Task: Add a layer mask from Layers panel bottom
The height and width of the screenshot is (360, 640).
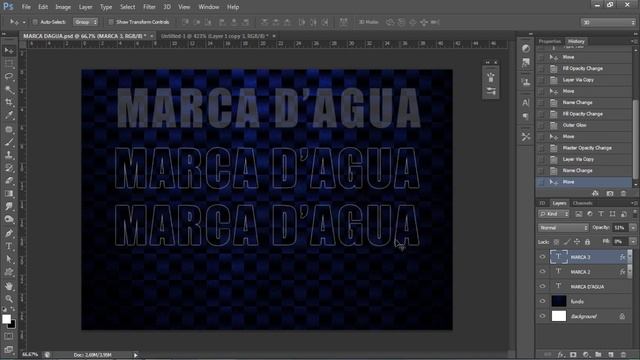Action: [x=573, y=355]
